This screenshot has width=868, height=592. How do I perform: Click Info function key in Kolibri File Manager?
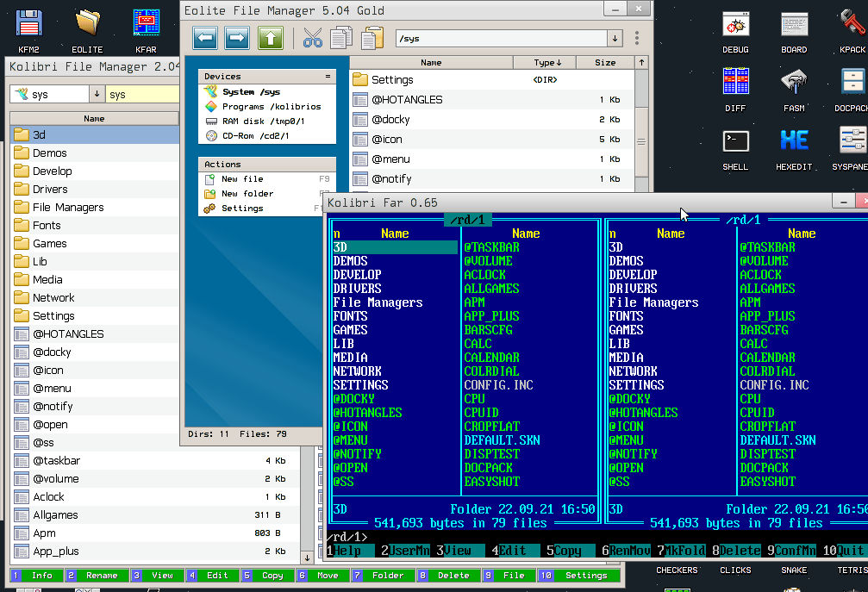pos(36,576)
